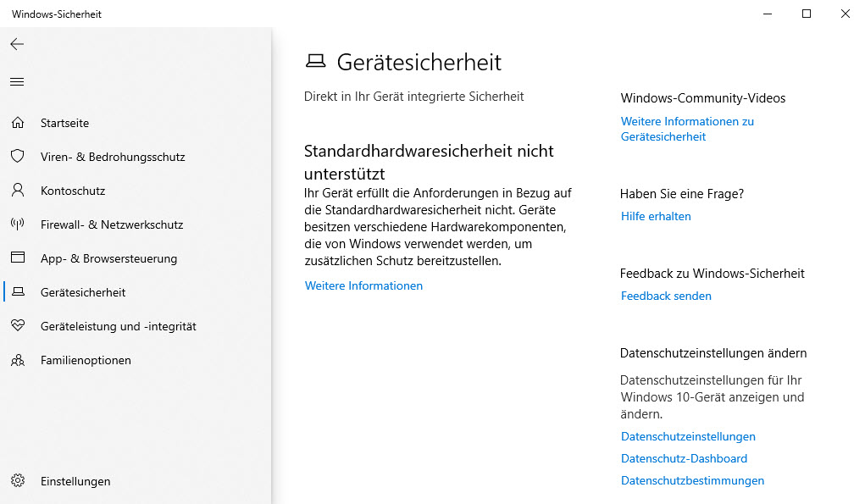The width and height of the screenshot is (865, 504).
Task: Open Weitere Informationen zu Gerätesicherheit link
Action: (687, 129)
